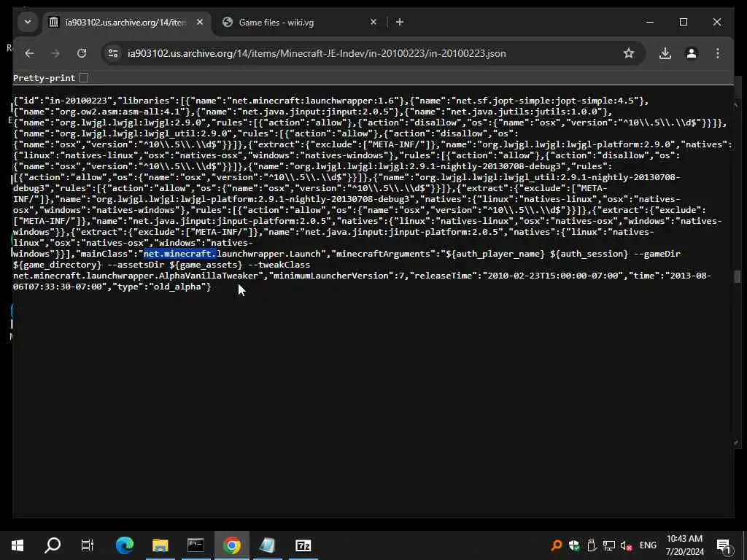
Task: Open 7-Zip from the taskbar
Action: click(x=303, y=545)
